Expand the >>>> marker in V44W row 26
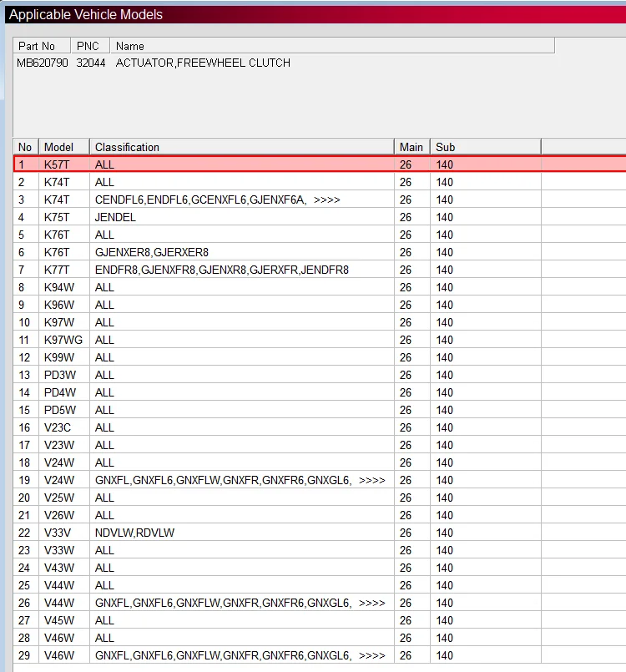This screenshot has width=626, height=672. tap(371, 603)
